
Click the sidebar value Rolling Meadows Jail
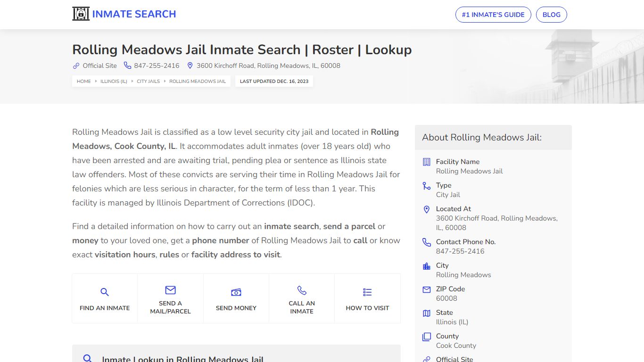tap(469, 171)
